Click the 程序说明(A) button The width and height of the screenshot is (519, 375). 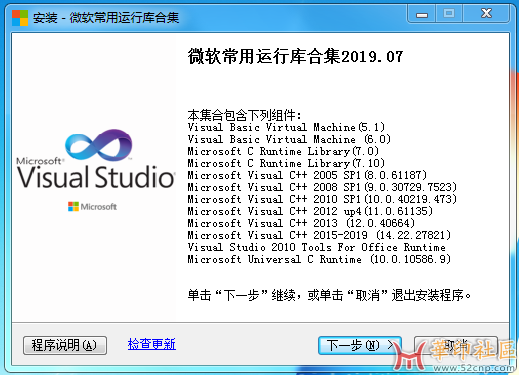[x=65, y=345]
